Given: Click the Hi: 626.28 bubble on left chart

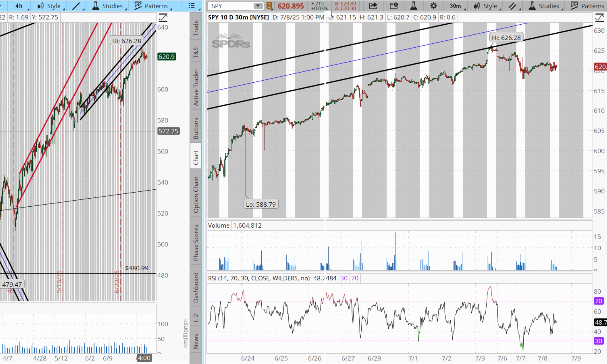Looking at the screenshot, I should [x=127, y=41].
